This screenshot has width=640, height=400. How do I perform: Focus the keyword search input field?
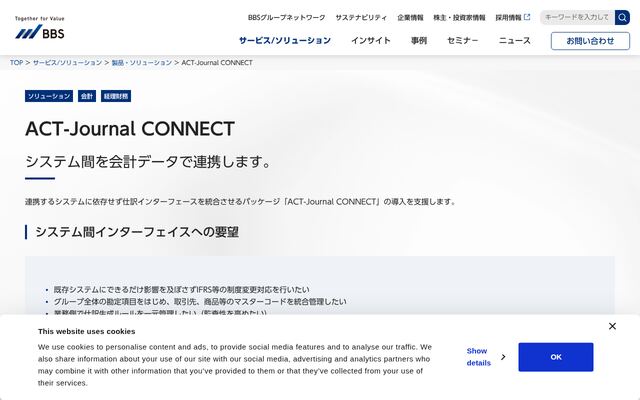(x=577, y=18)
